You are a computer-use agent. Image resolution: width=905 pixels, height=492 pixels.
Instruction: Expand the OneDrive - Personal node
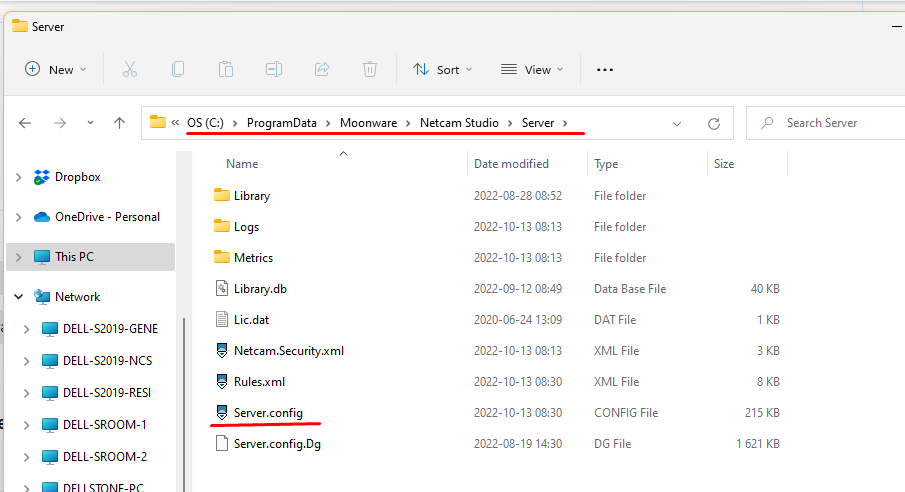coord(18,217)
